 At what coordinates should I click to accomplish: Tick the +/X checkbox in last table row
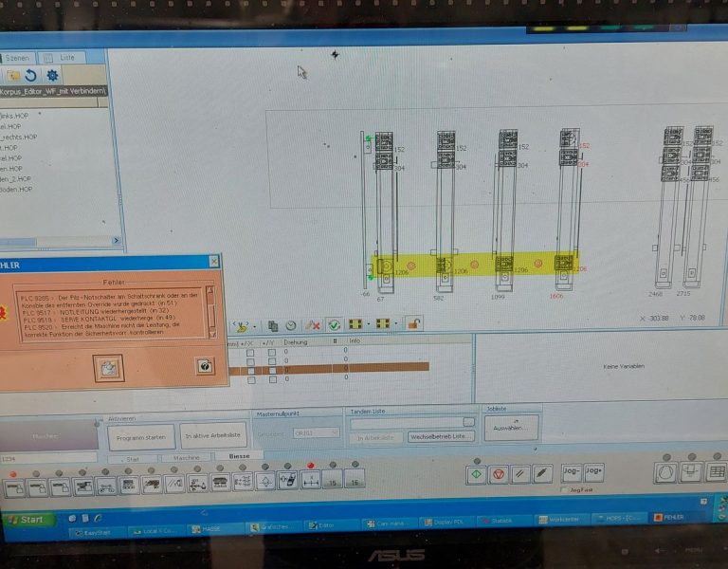click(251, 380)
